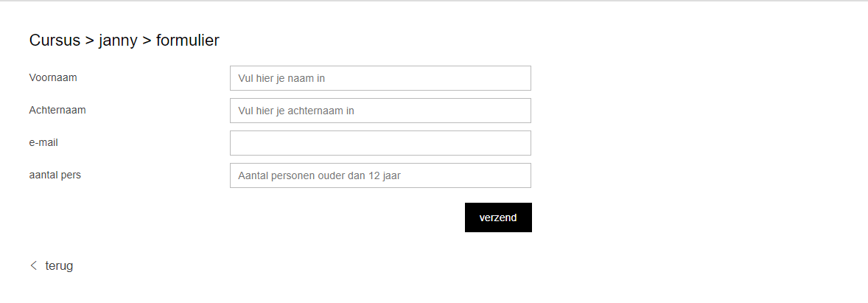868x303 pixels.
Task: Click placeholder "Vul hier je achternaam in"
Action: coord(296,111)
